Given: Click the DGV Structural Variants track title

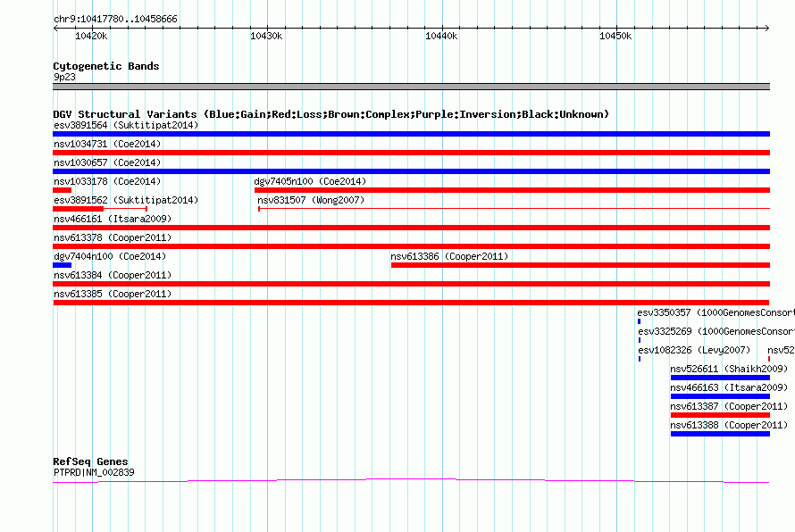Looking at the screenshot, I should (331, 114).
